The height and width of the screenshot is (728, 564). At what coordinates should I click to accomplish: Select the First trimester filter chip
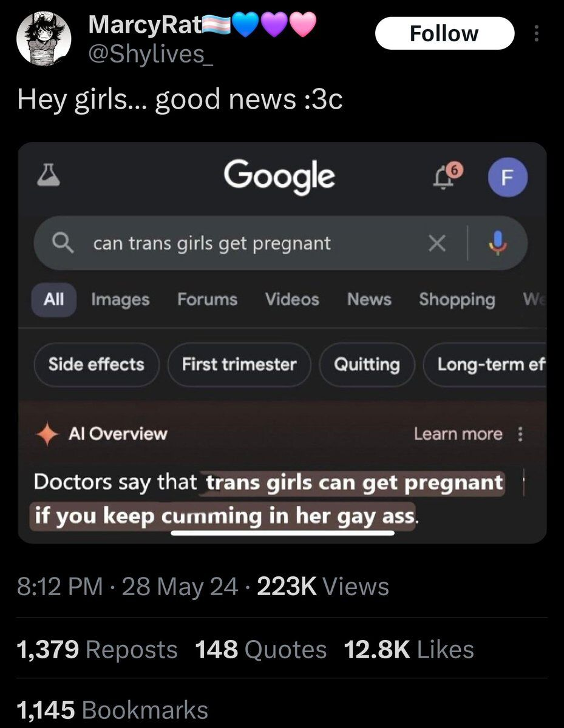(x=239, y=364)
